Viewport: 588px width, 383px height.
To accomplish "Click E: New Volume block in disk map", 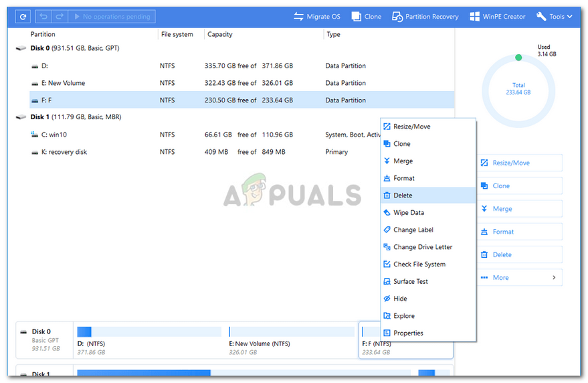I will [x=292, y=340].
